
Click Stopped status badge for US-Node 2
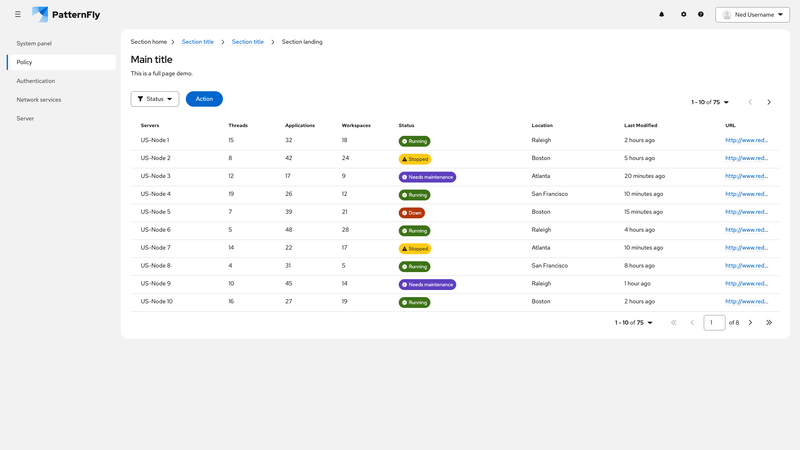coord(415,159)
